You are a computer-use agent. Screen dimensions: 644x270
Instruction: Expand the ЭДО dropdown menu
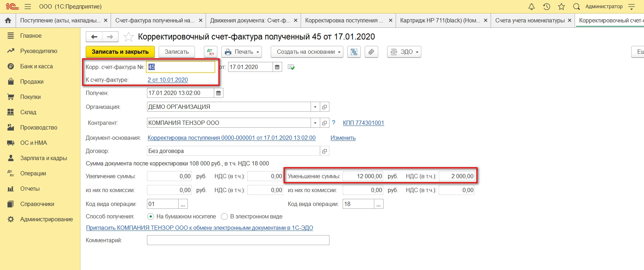(x=404, y=52)
